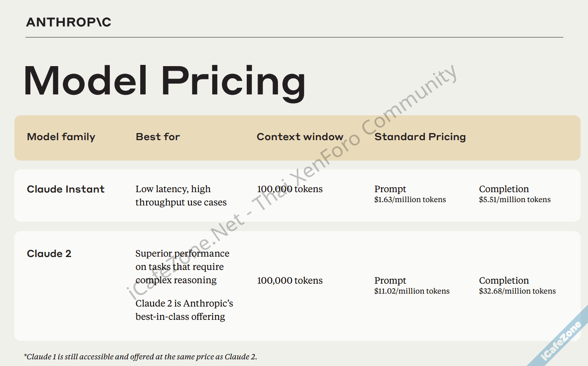The width and height of the screenshot is (588, 366).
Task: Click the Prompt label in Claude 2 row
Action: tap(390, 281)
